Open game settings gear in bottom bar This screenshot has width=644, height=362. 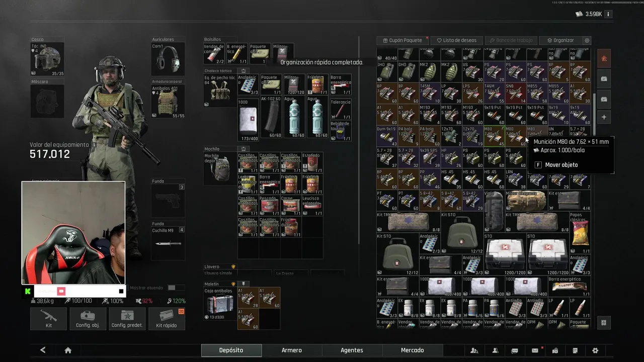point(595,350)
